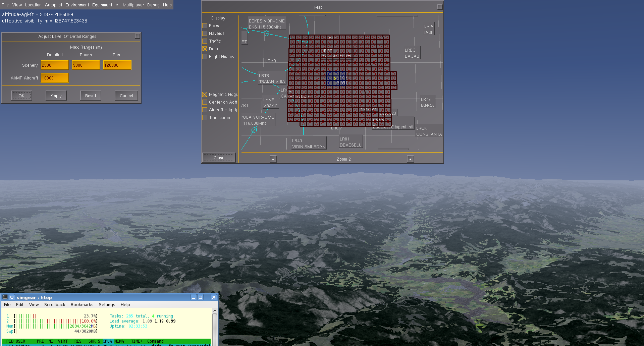Maximize the simgear htop terminal window
The width and height of the screenshot is (644, 346).
click(x=201, y=297)
